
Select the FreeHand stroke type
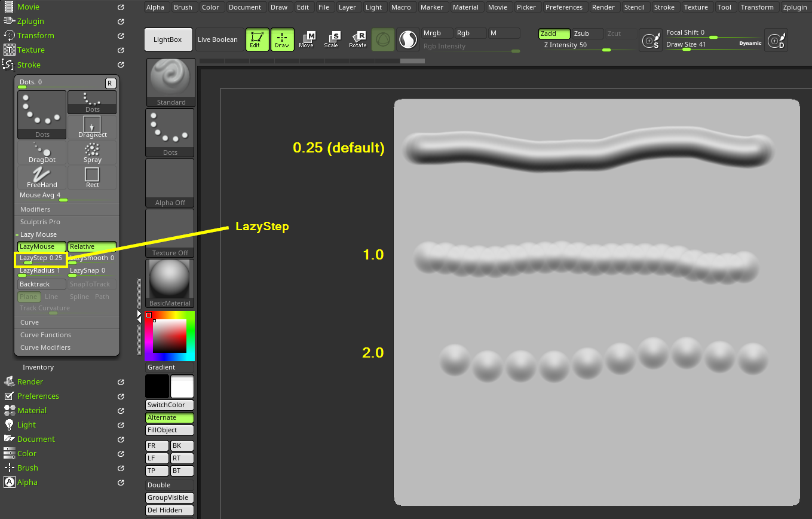point(42,178)
